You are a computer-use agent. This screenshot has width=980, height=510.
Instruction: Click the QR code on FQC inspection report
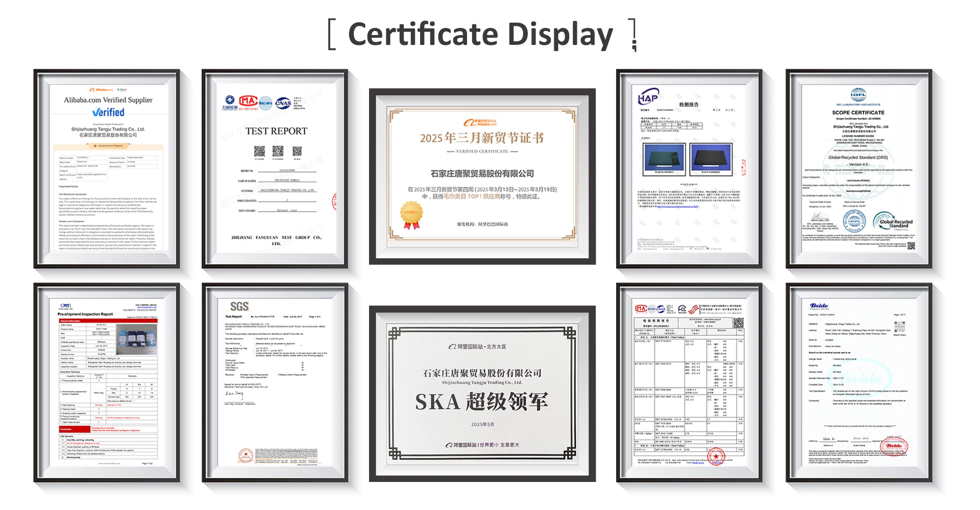coord(738,323)
